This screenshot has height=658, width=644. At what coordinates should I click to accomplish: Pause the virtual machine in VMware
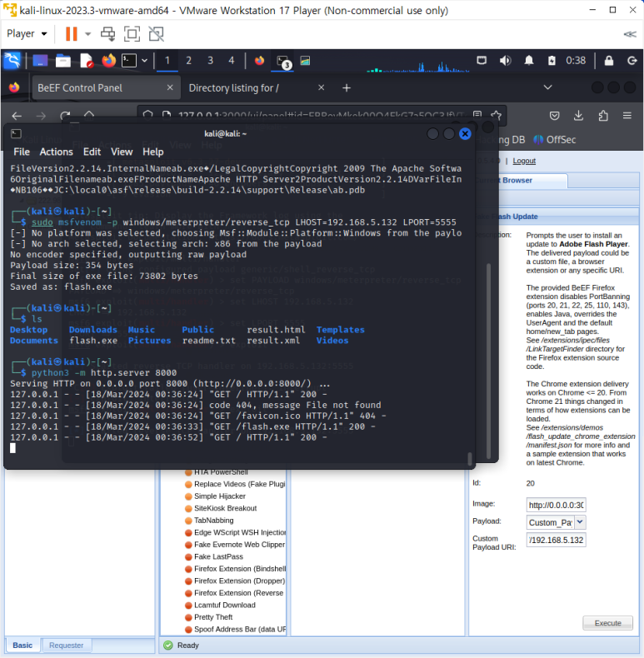pyautogui.click(x=72, y=33)
